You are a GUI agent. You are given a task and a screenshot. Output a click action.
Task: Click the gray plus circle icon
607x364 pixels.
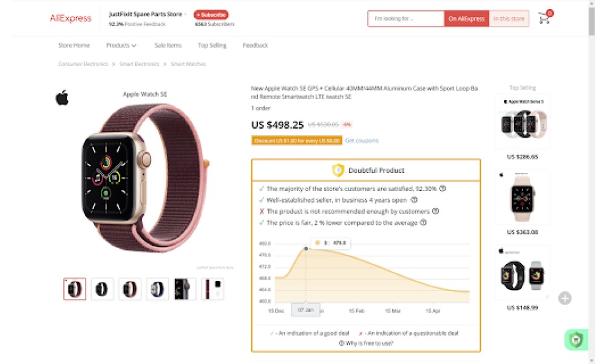[x=565, y=298]
